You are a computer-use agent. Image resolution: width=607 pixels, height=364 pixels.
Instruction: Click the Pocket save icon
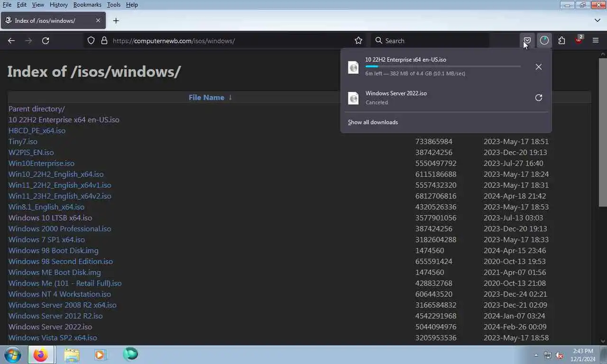[527, 41]
